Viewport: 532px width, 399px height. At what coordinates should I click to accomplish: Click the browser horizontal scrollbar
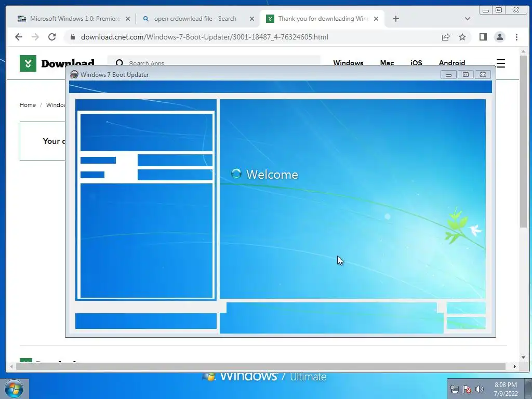261,366
